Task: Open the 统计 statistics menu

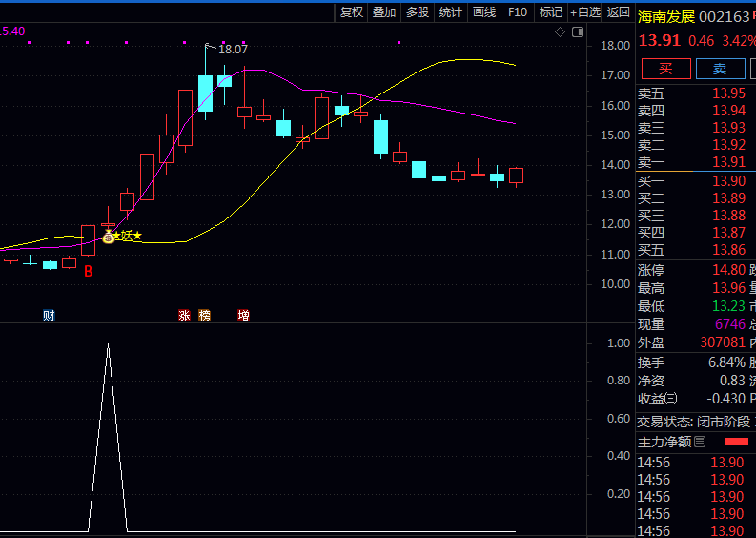Action: (451, 11)
